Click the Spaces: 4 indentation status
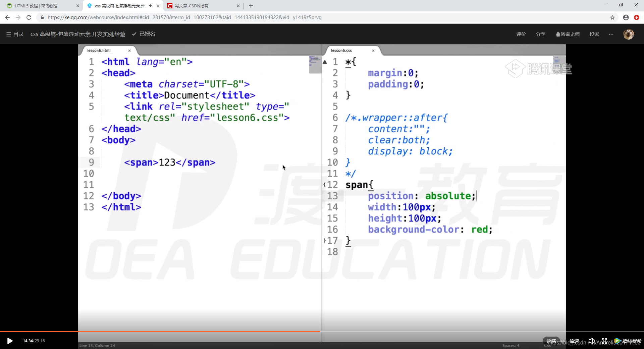 (x=511, y=346)
